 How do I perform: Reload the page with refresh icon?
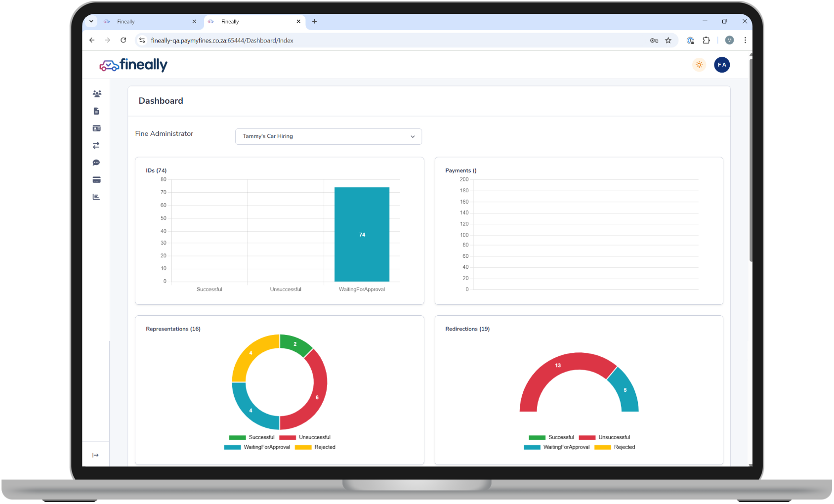click(124, 41)
